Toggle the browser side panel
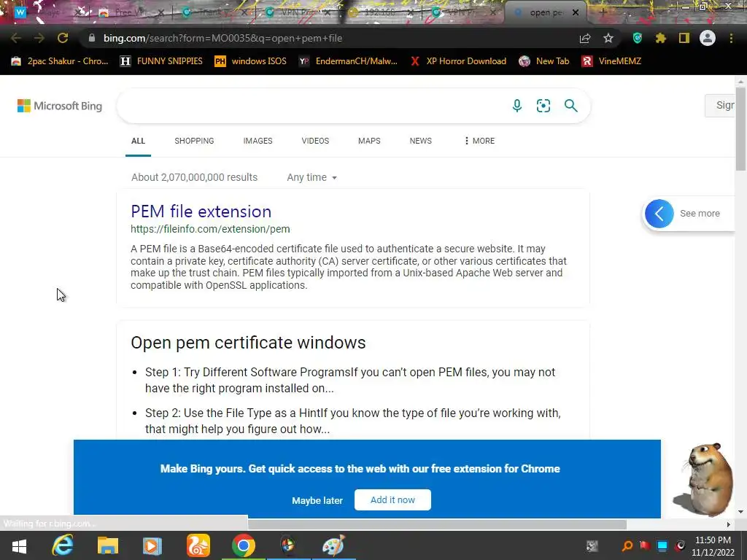747x560 pixels. pyautogui.click(x=684, y=38)
